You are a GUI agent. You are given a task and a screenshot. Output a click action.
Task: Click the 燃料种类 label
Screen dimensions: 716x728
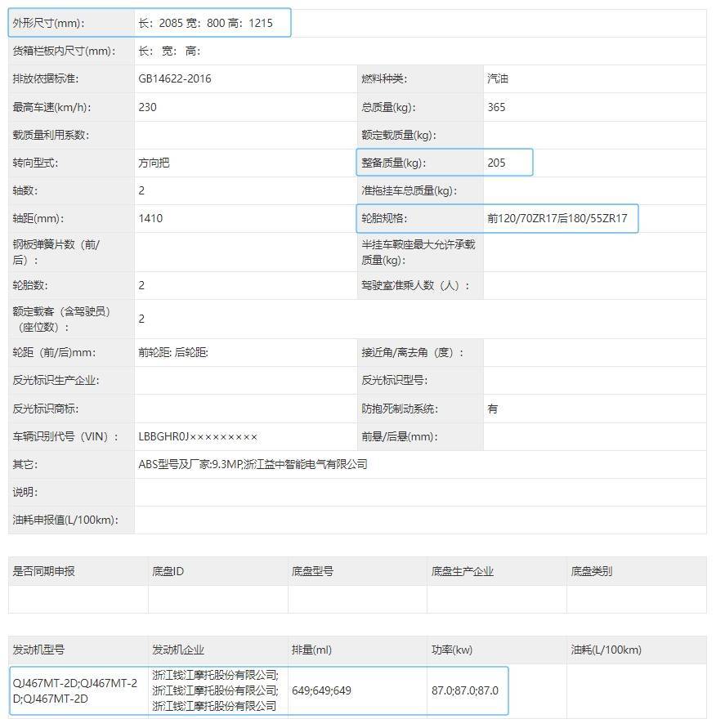coord(384,79)
